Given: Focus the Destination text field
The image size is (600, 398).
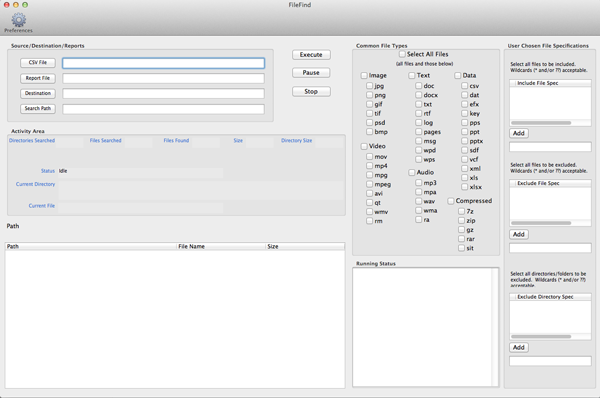Looking at the screenshot, I should [x=163, y=94].
